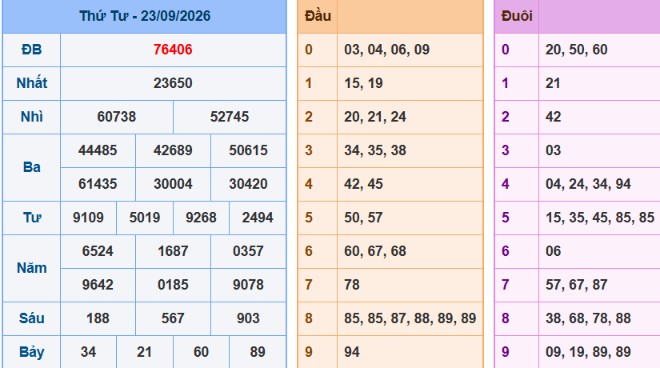
Task: Click the Ba prize number 42689
Action: pos(173,150)
